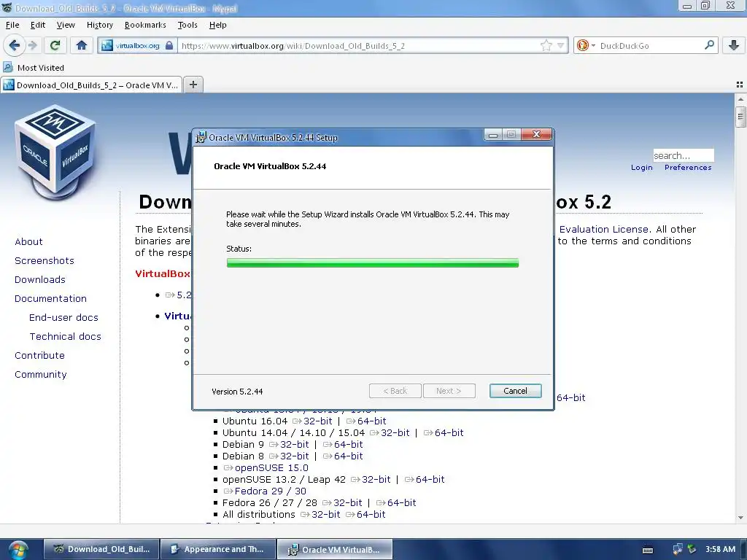Click the browser Back arrow button

[x=15, y=46]
